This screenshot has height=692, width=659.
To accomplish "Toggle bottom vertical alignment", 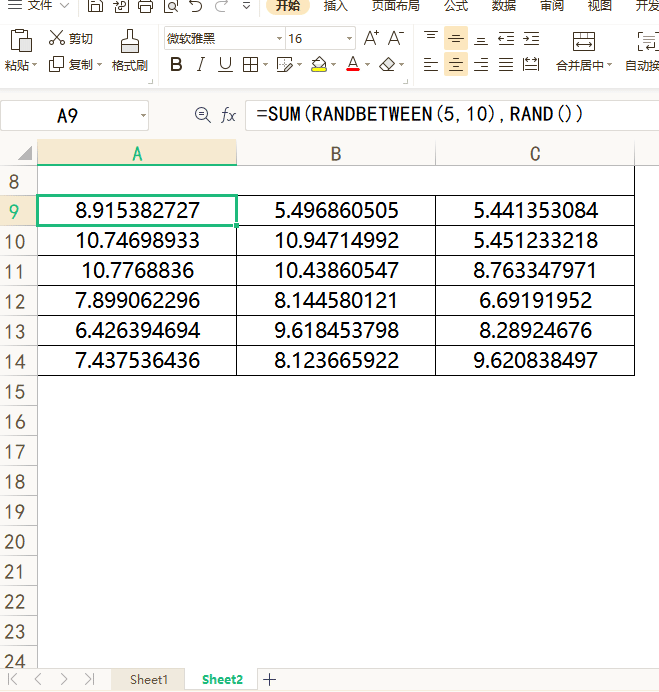I will 481,40.
